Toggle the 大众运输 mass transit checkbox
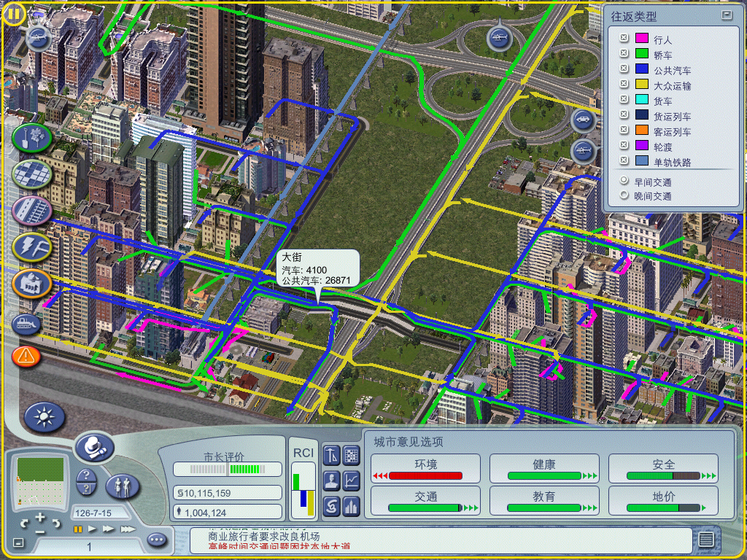The width and height of the screenshot is (747, 560). pos(624,83)
